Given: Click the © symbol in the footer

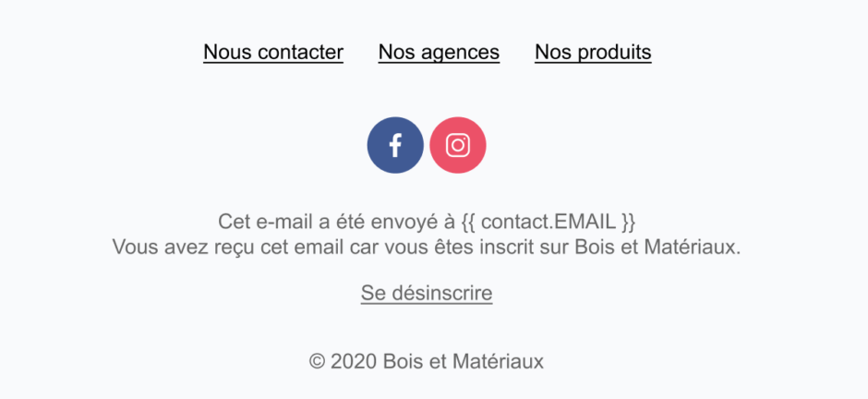Looking at the screenshot, I should tap(318, 362).
